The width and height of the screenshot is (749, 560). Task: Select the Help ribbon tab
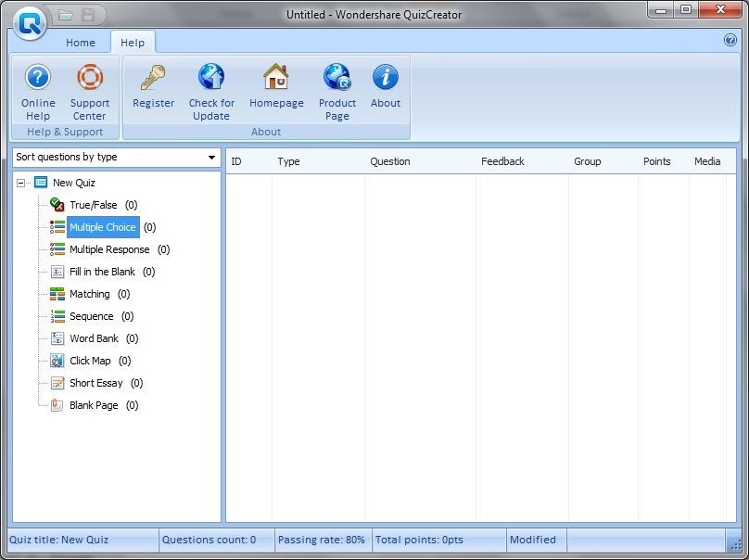click(132, 42)
